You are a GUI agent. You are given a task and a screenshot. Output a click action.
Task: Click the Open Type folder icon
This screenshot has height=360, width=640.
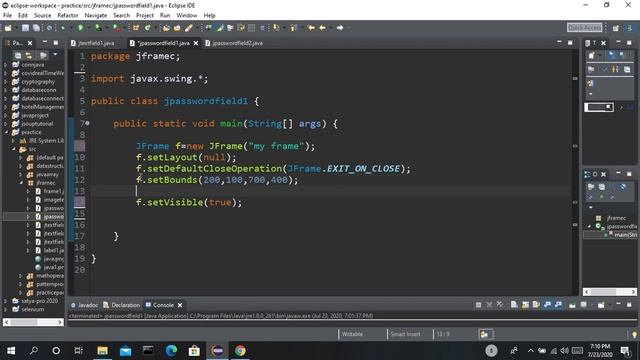tap(166, 28)
